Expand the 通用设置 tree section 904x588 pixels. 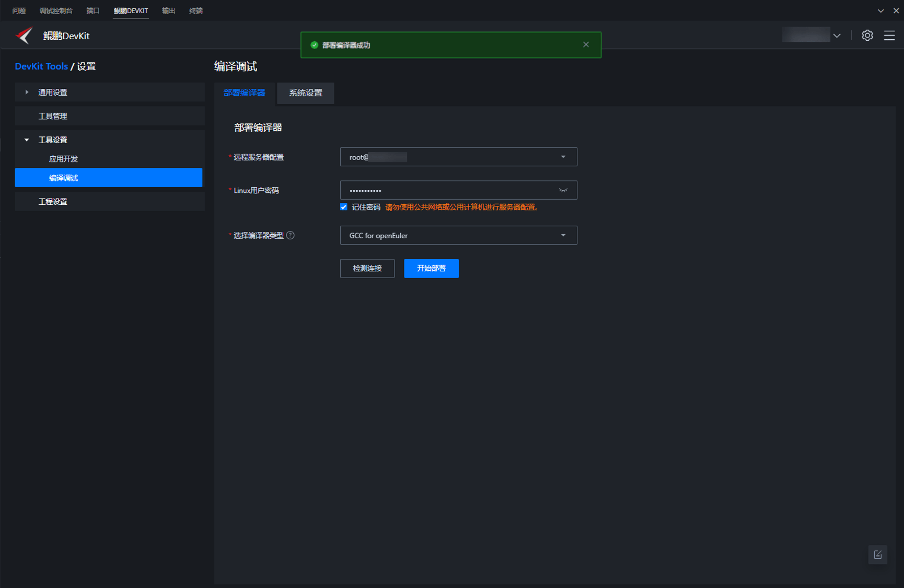27,92
